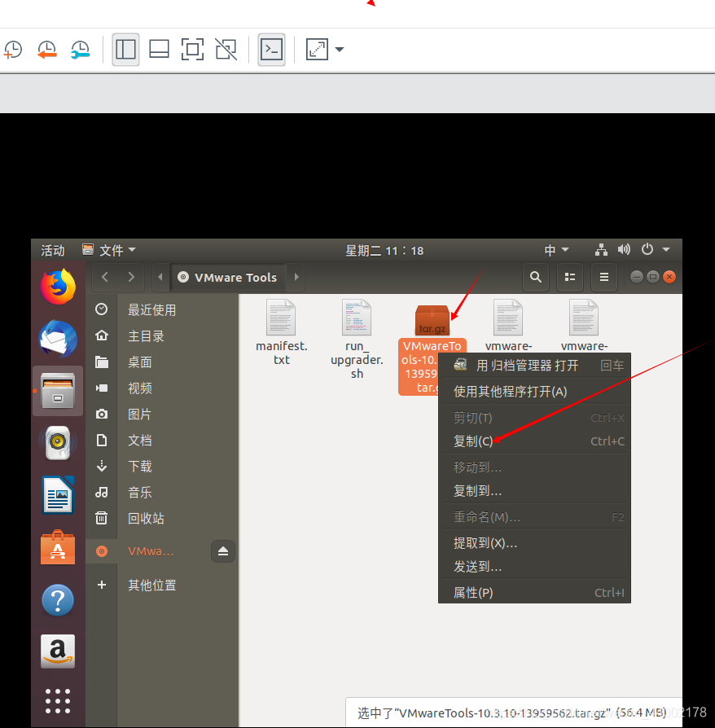Launch Thunderbird Mail from the dock
Image resolution: width=715 pixels, height=728 pixels.
coord(58,339)
